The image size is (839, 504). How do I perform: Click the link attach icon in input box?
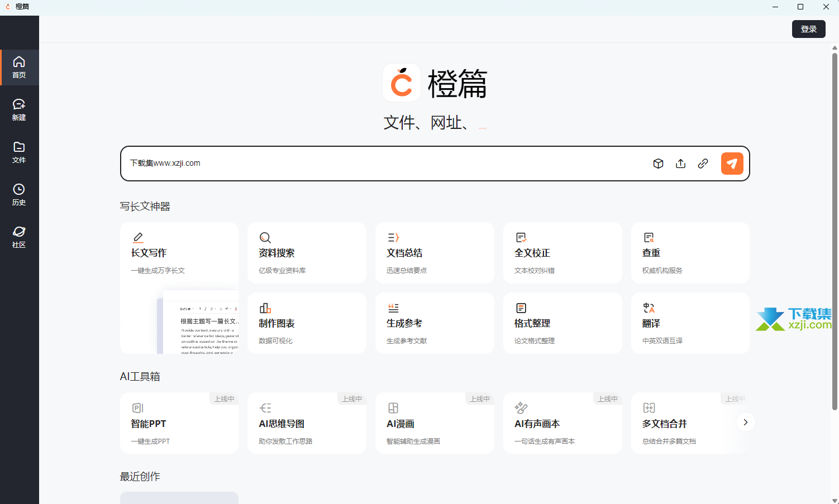(703, 164)
